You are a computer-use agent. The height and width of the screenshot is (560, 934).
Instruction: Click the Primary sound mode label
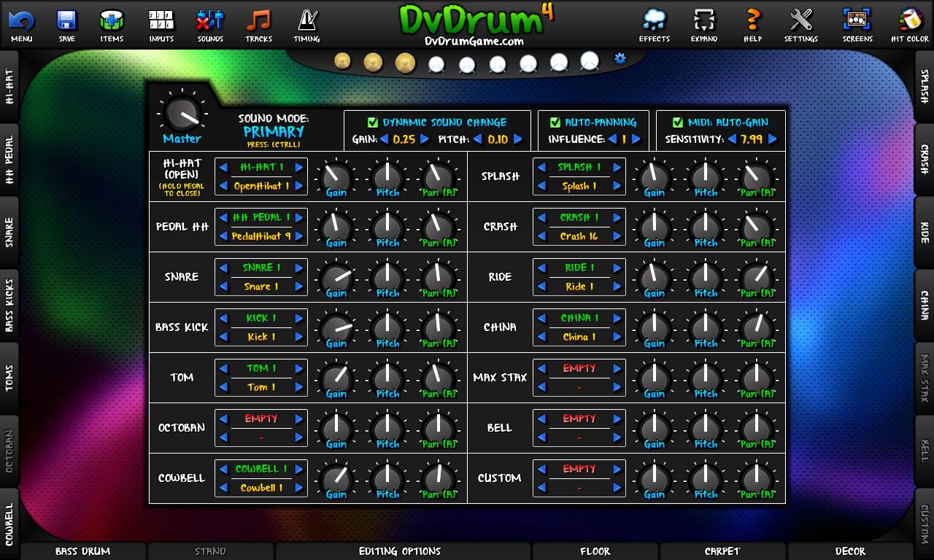point(274,132)
